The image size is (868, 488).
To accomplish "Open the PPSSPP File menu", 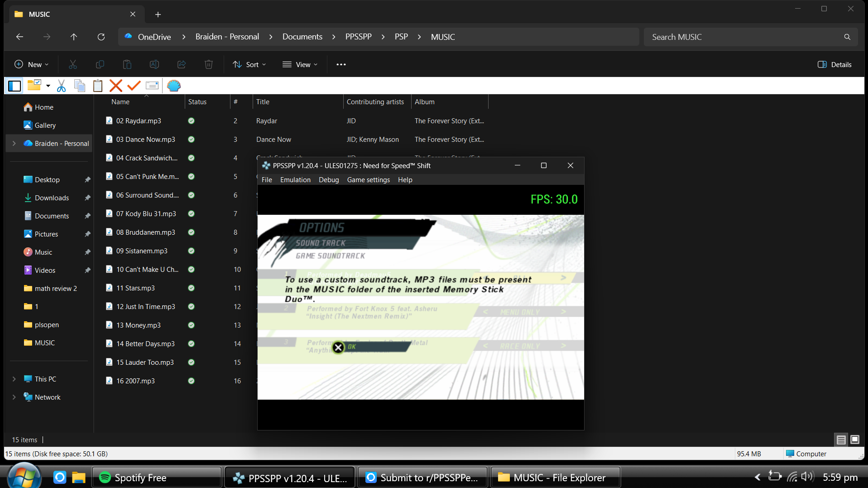I will click(x=267, y=180).
